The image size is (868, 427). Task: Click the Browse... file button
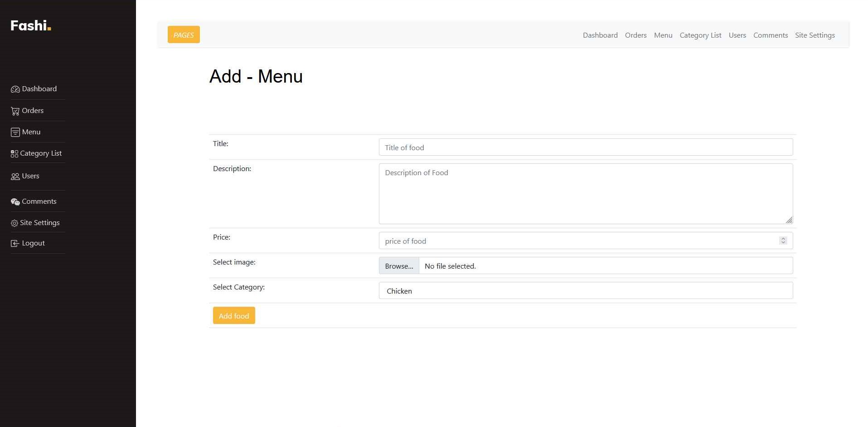[399, 266]
